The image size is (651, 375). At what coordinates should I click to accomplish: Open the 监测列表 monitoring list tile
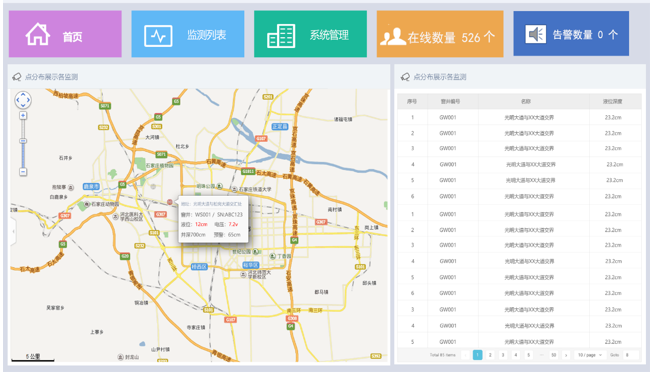[188, 34]
